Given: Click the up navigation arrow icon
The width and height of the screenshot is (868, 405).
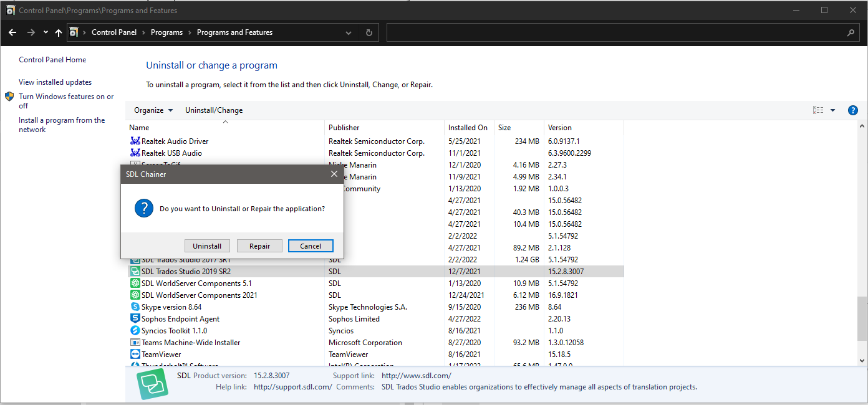Looking at the screenshot, I should (58, 32).
